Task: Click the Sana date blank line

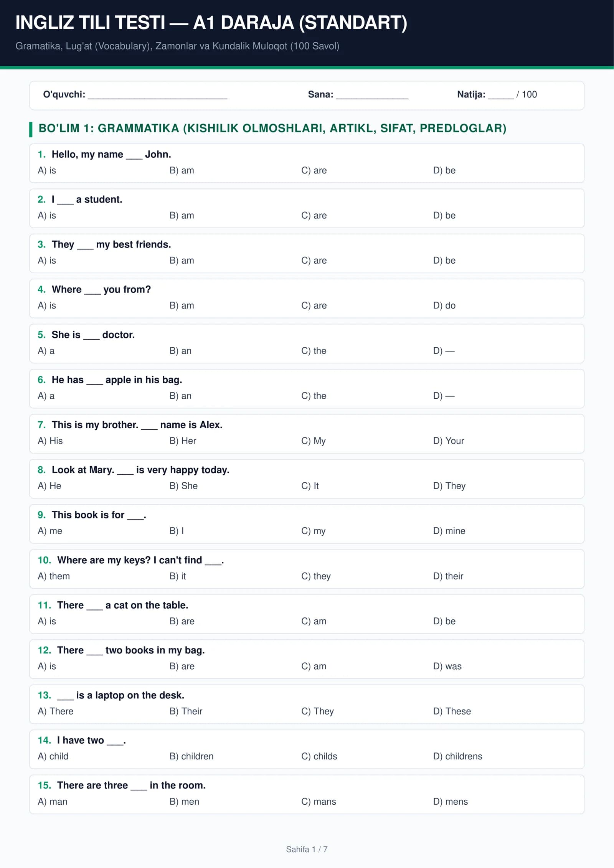Action: (372, 95)
